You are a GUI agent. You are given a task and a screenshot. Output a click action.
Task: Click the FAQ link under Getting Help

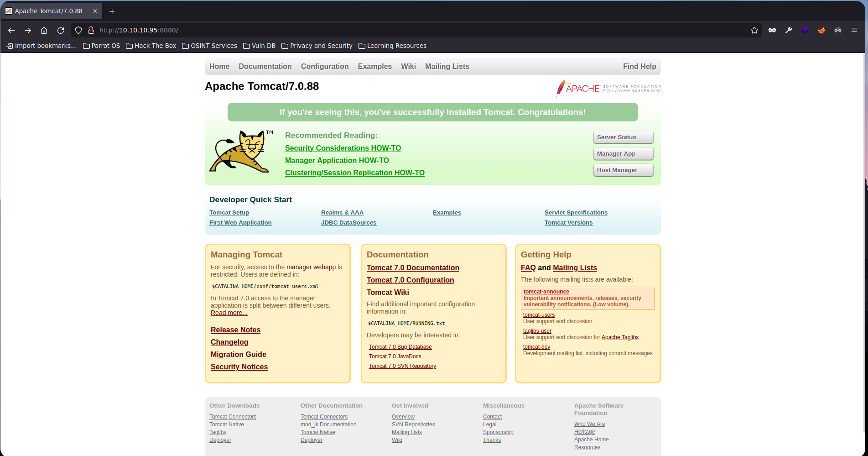pyautogui.click(x=528, y=268)
